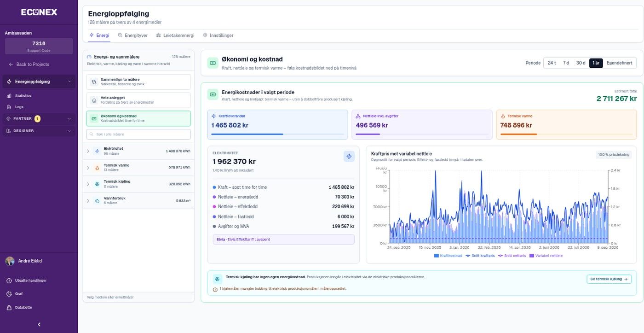Click the Graf pie-chart icon
644x333 pixels.
(x=9, y=294)
